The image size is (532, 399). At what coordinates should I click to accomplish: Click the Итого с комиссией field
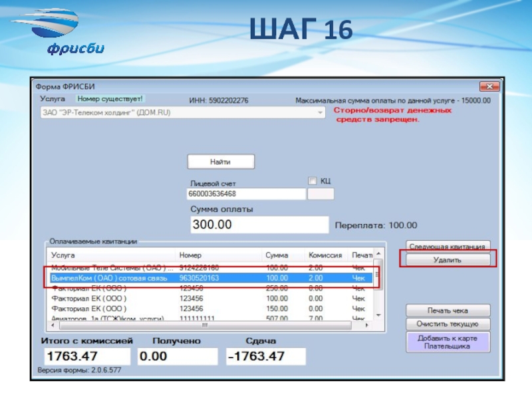(87, 356)
